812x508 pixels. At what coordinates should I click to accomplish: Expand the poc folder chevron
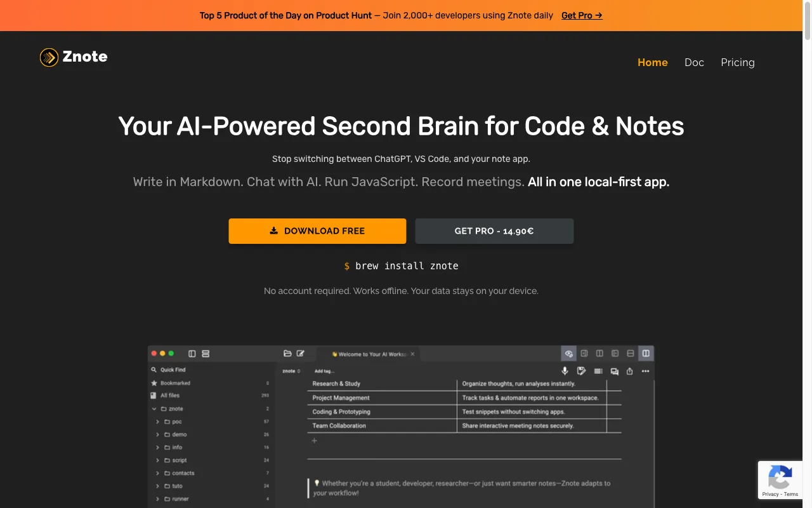click(x=158, y=422)
